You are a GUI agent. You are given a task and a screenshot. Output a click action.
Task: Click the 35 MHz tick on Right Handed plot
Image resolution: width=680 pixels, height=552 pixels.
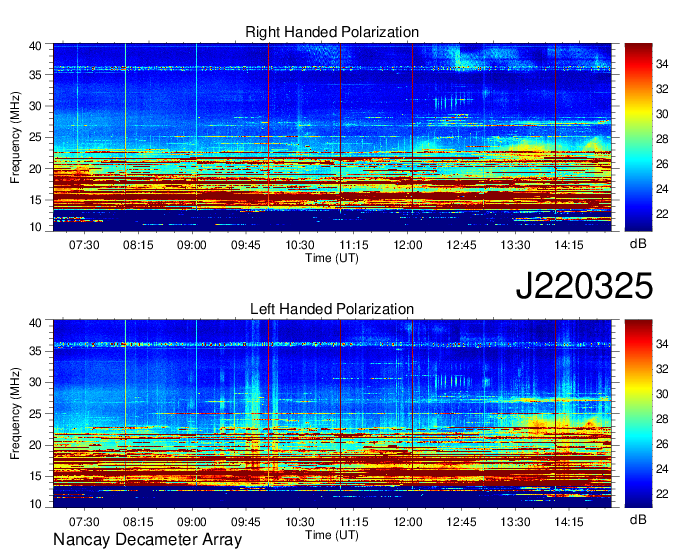35,75
